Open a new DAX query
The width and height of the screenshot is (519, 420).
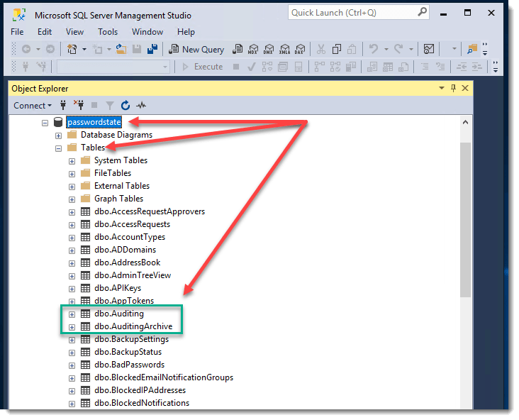[x=300, y=50]
